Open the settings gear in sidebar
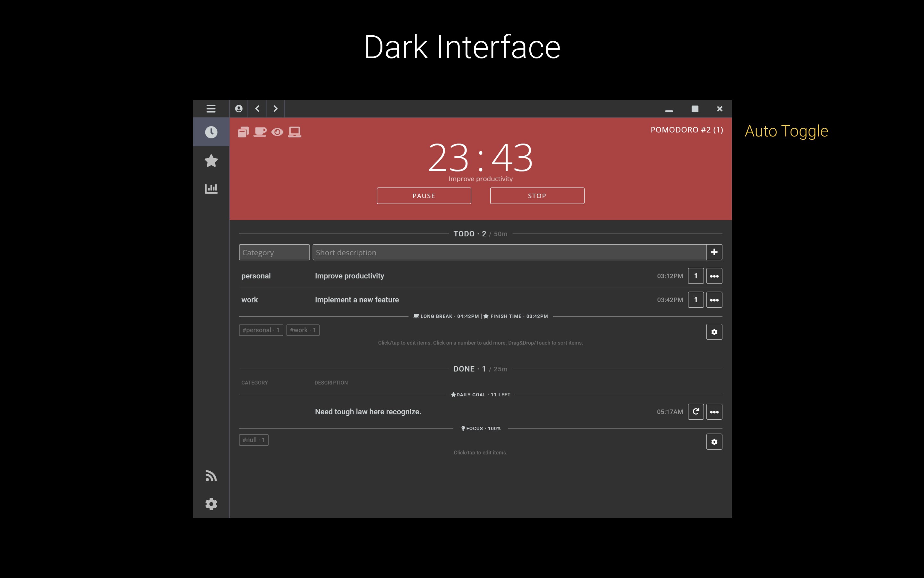This screenshot has width=924, height=578. pyautogui.click(x=211, y=504)
